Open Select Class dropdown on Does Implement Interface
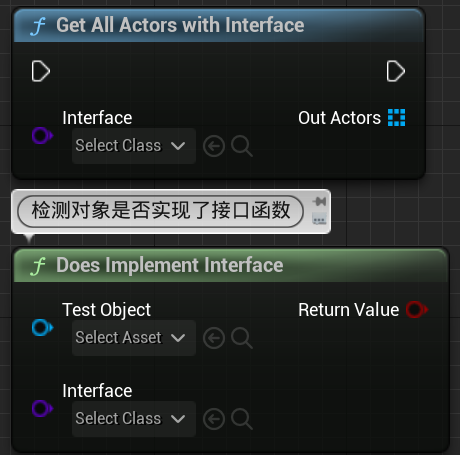 [x=134, y=419]
